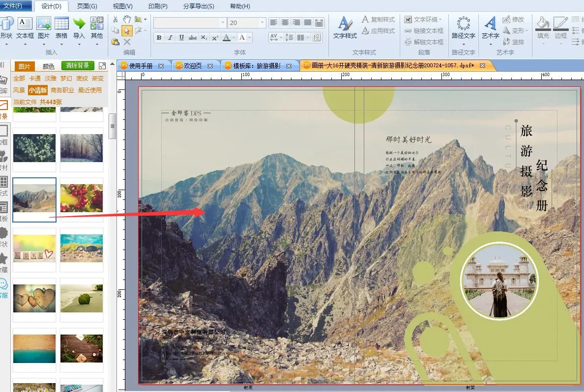Open the 分享导出(S) ribbon tab

click(x=199, y=6)
